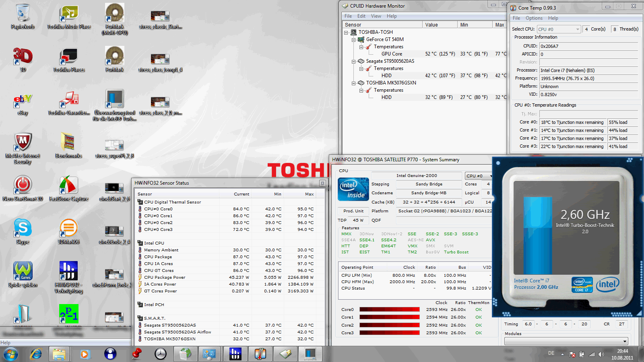Open the 20:44 clock in the tray
Screen dimensions: 644x362
[x=622, y=351]
